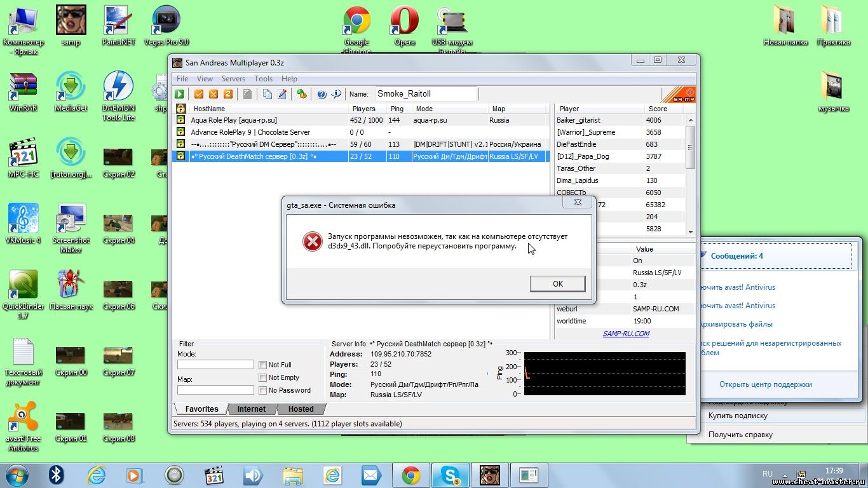Click the Copy Server Info toolbar icon
This screenshot has height=488, width=868.
(x=268, y=94)
